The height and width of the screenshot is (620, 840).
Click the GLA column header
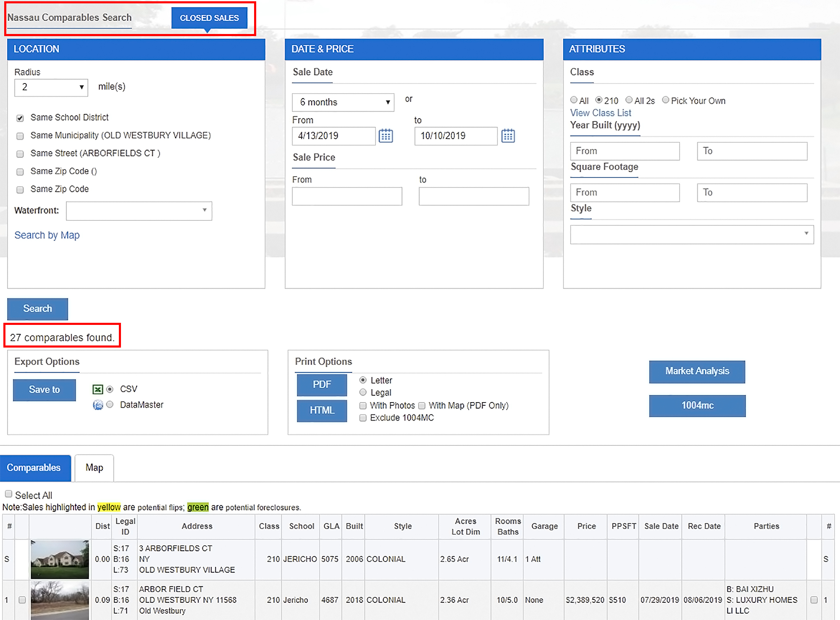(x=331, y=526)
